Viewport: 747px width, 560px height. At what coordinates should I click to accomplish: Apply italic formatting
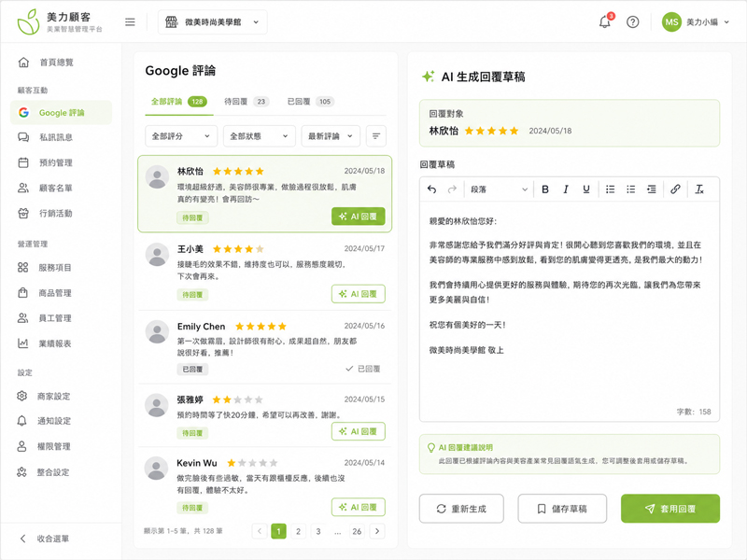point(566,189)
